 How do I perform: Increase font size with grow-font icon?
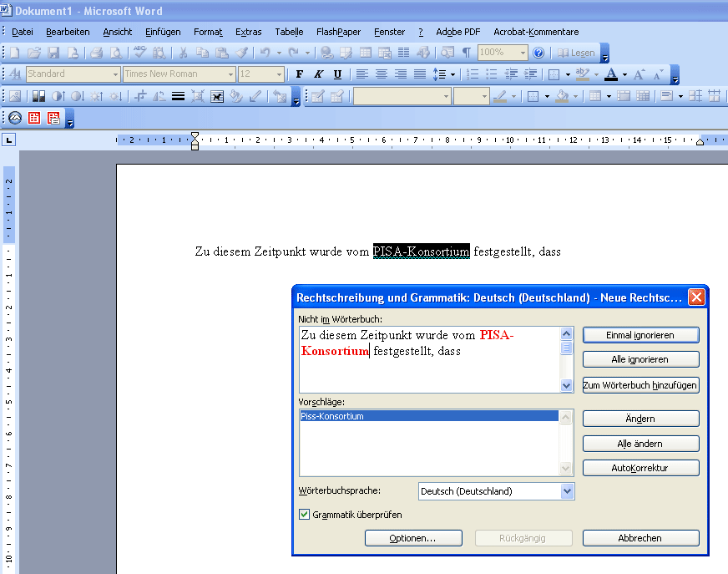tap(640, 74)
